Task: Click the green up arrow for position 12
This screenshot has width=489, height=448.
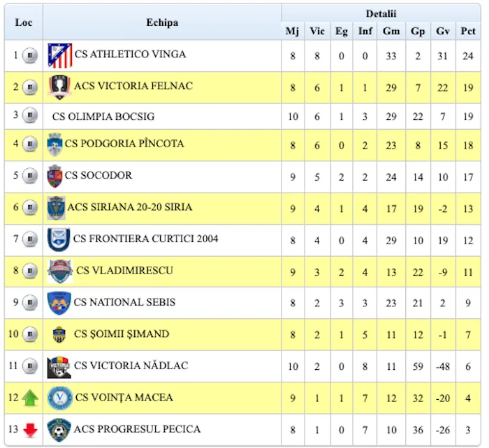Action: coord(29,398)
